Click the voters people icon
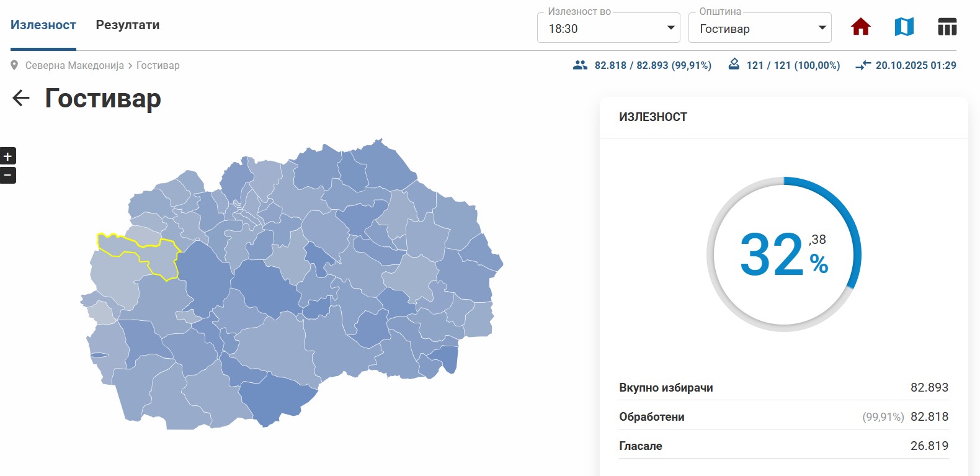This screenshot has width=980, height=476. coord(580,65)
